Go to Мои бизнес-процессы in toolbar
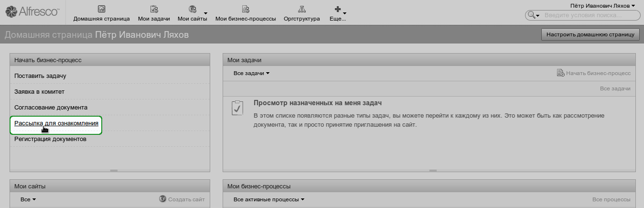The height and width of the screenshot is (208, 644). tap(246, 13)
